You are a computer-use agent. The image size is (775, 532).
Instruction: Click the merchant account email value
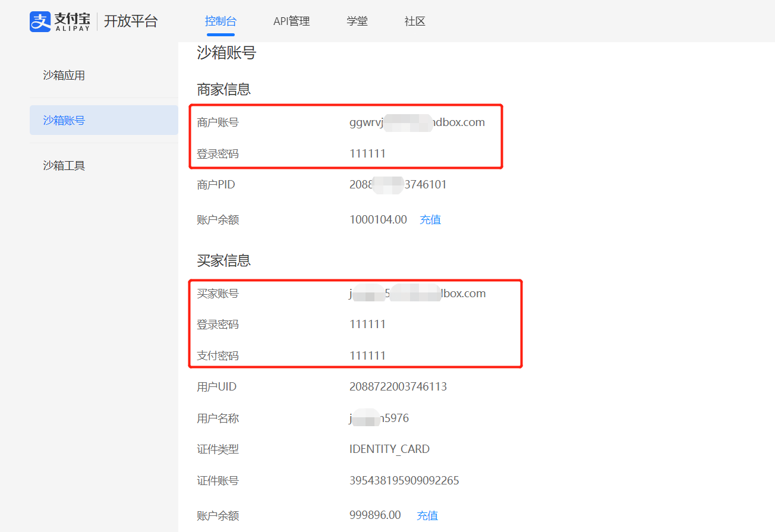tap(417, 122)
